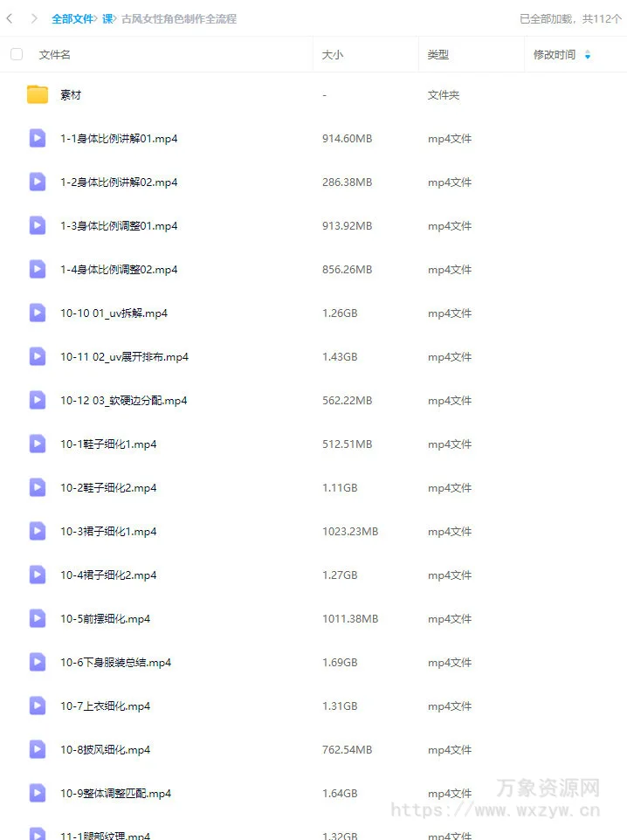The image size is (627, 840).
Task: Click video icon for 10-8披风细化.mp4
Action: point(38,749)
